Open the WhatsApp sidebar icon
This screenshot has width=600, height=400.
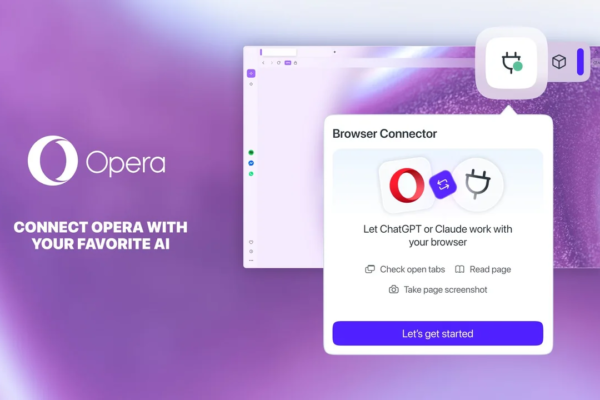coord(251,174)
